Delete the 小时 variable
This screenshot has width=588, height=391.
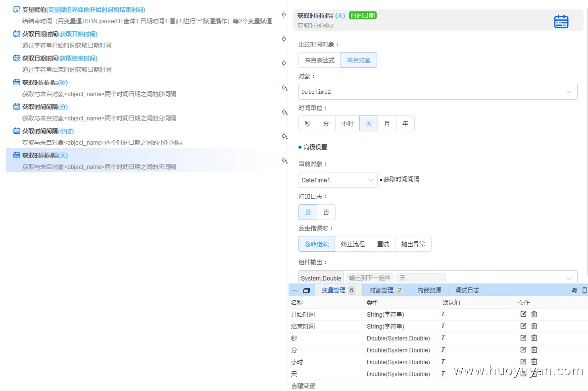pos(535,362)
